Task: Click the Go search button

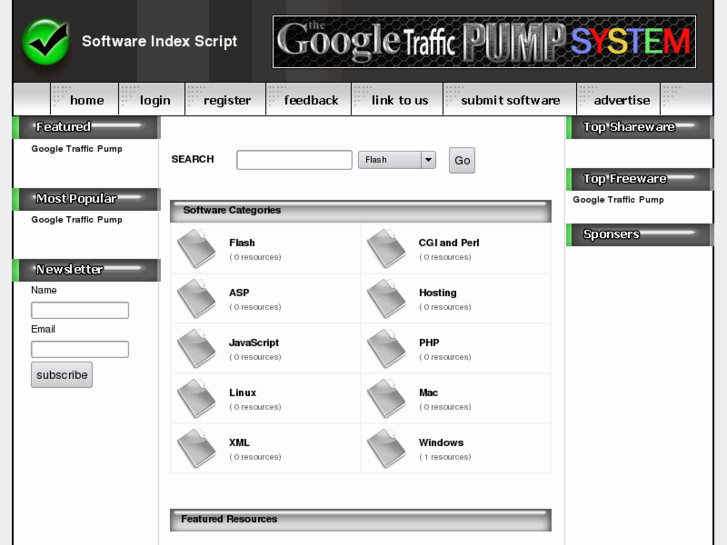Action: coord(462,160)
